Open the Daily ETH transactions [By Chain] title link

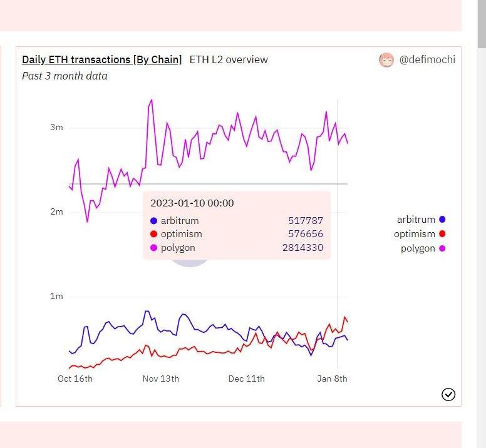click(x=101, y=59)
